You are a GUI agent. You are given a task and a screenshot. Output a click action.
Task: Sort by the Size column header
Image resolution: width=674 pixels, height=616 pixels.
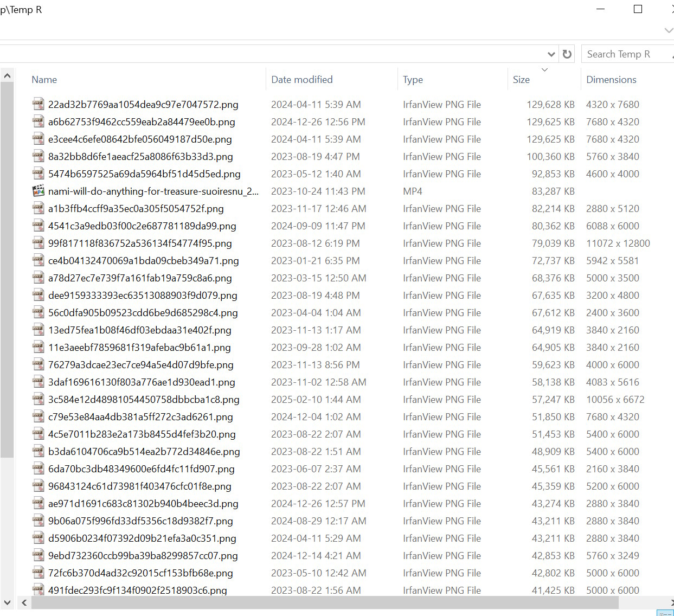coord(521,80)
